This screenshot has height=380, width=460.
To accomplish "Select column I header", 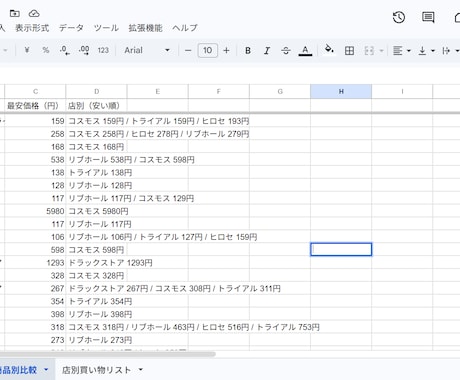I will click(x=402, y=91).
